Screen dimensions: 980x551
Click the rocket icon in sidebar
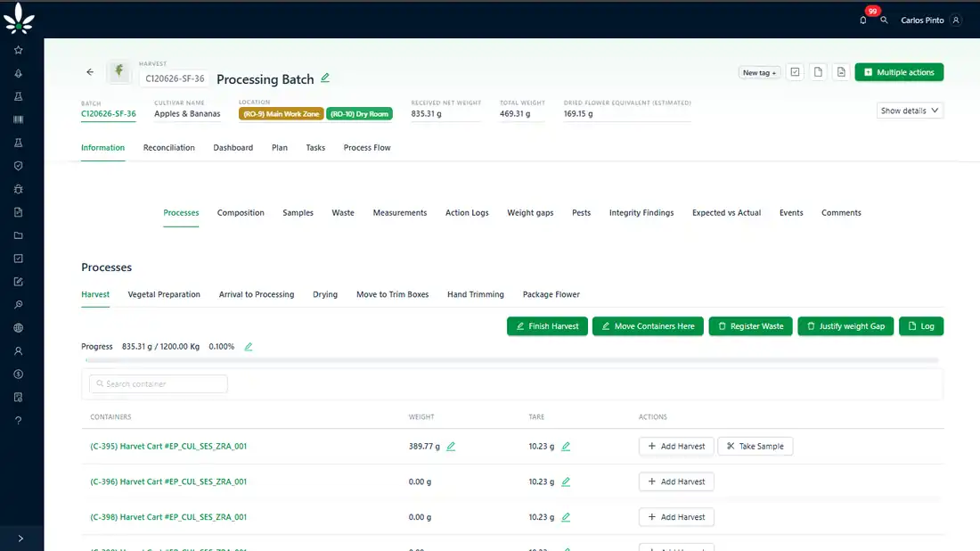click(x=18, y=73)
